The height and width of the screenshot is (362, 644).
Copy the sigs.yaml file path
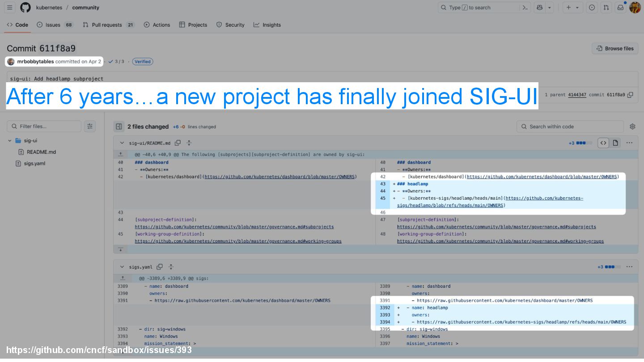[159, 267]
